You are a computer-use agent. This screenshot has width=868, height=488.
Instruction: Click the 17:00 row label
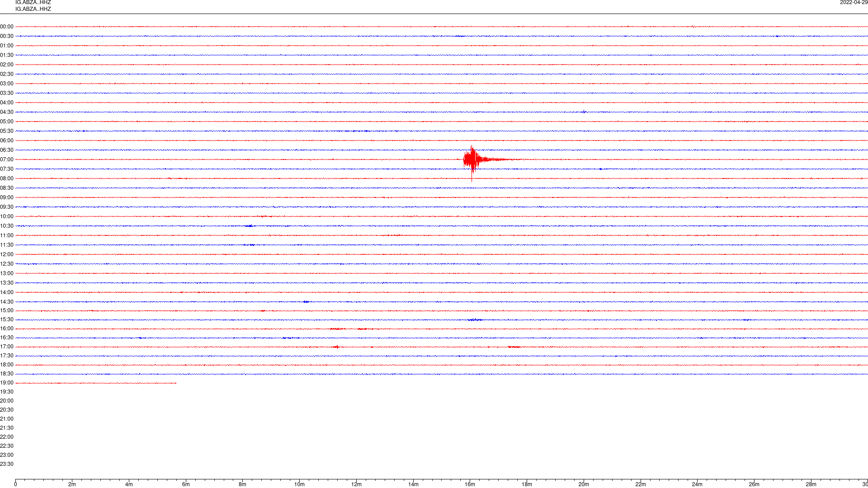pyautogui.click(x=7, y=347)
